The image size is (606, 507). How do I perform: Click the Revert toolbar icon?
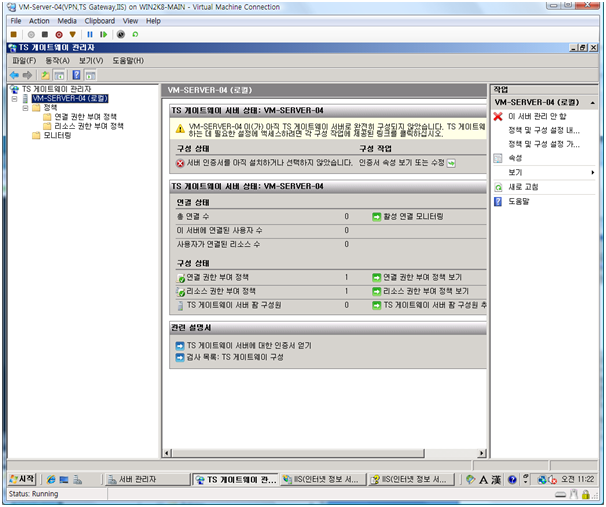point(135,34)
